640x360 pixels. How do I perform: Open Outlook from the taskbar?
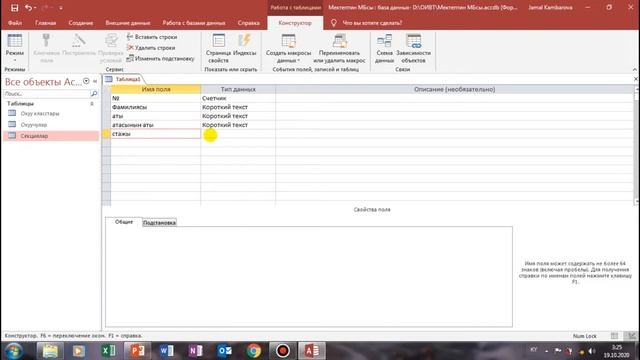click(224, 351)
